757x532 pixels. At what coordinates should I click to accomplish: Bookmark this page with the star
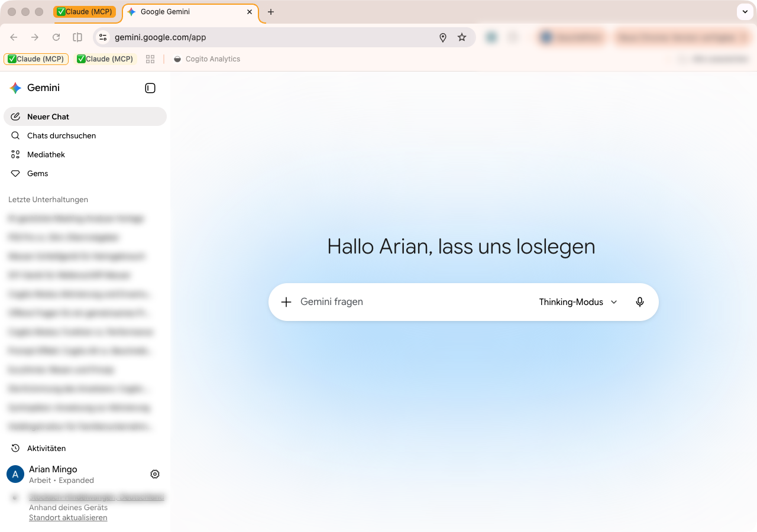tap(462, 37)
